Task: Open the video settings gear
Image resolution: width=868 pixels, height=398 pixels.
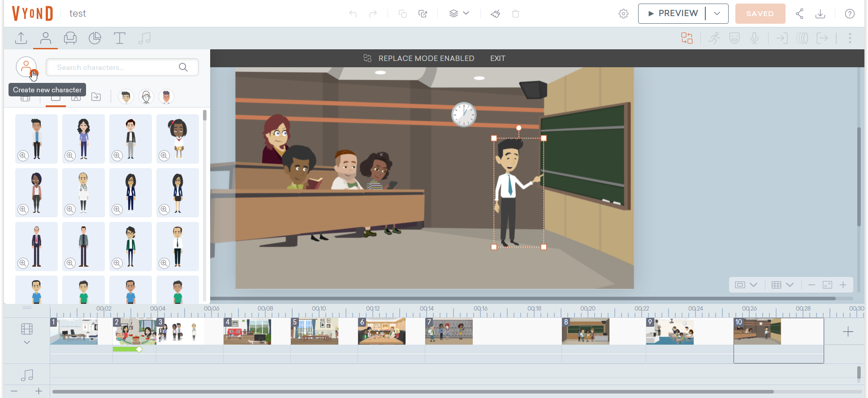Action: pyautogui.click(x=623, y=13)
